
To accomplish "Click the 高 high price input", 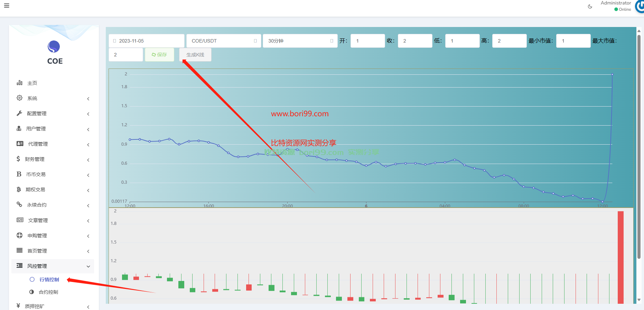I will 510,41.
